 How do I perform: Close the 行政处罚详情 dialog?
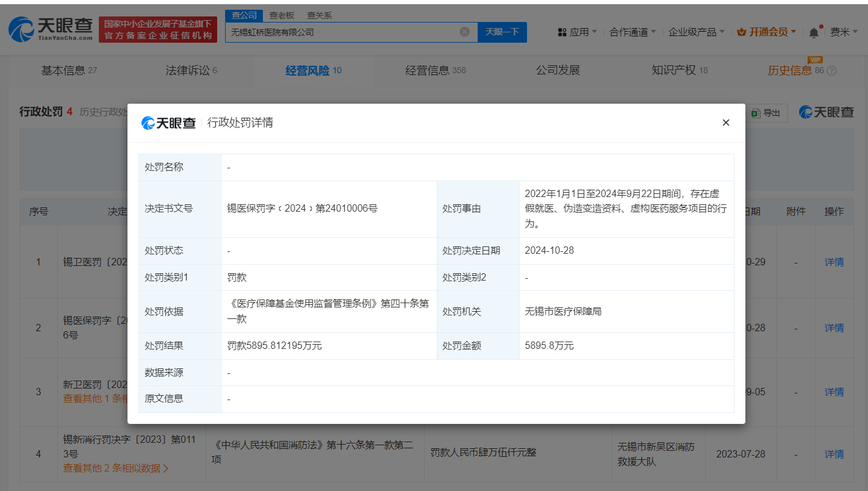pyautogui.click(x=726, y=123)
